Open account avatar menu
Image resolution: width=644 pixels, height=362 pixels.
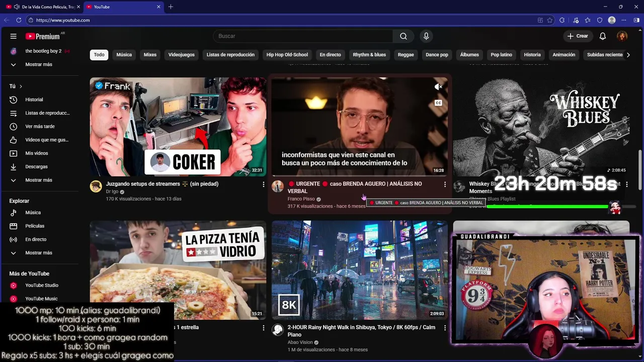point(622,36)
